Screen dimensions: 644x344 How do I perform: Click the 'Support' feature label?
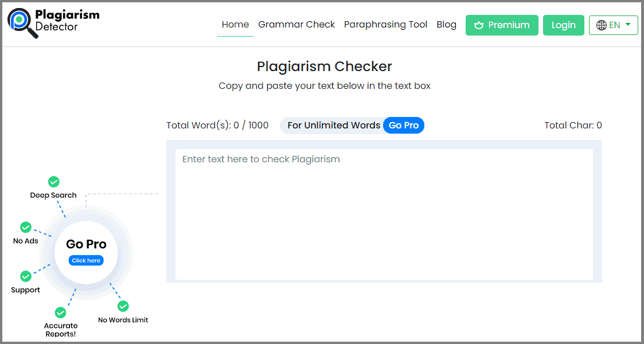pyautogui.click(x=25, y=290)
